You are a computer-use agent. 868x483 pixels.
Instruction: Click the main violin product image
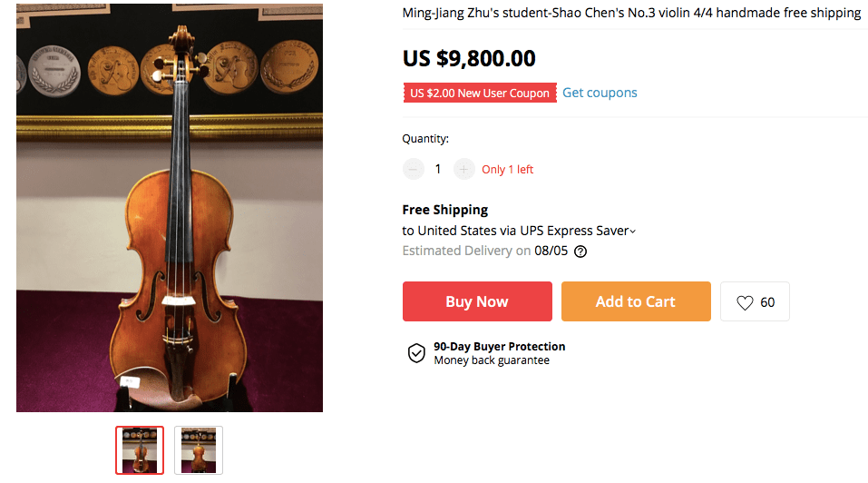pyautogui.click(x=170, y=208)
